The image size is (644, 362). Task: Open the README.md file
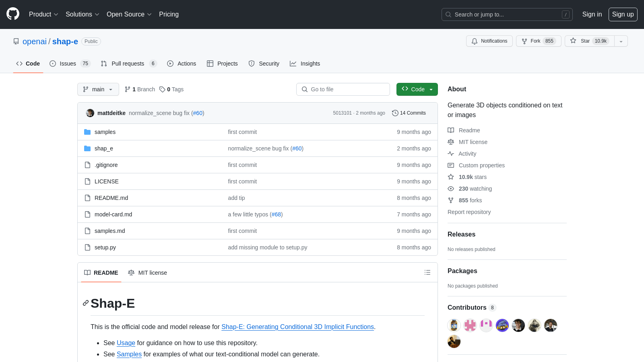tap(111, 198)
